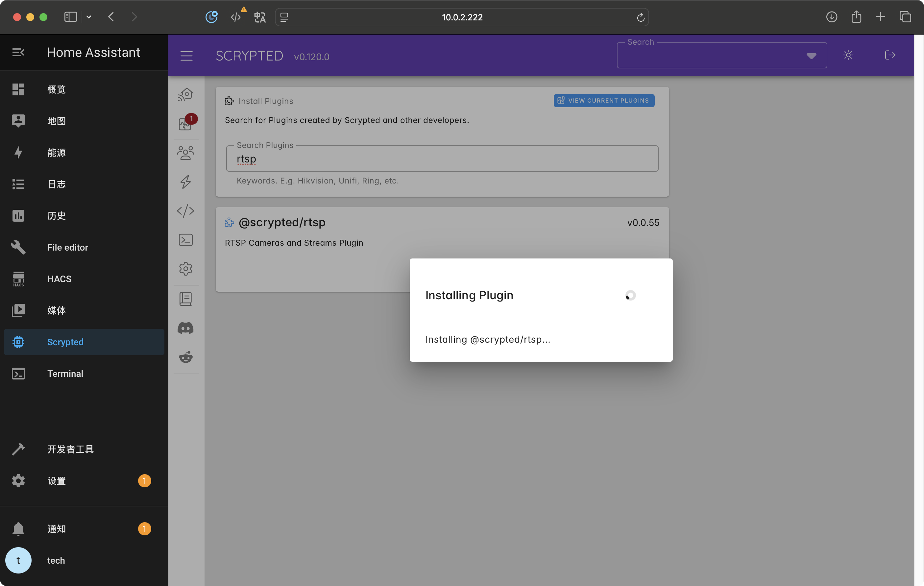Click Installing @scrypted/rtsp... status text
This screenshot has width=924, height=586.
tap(488, 340)
